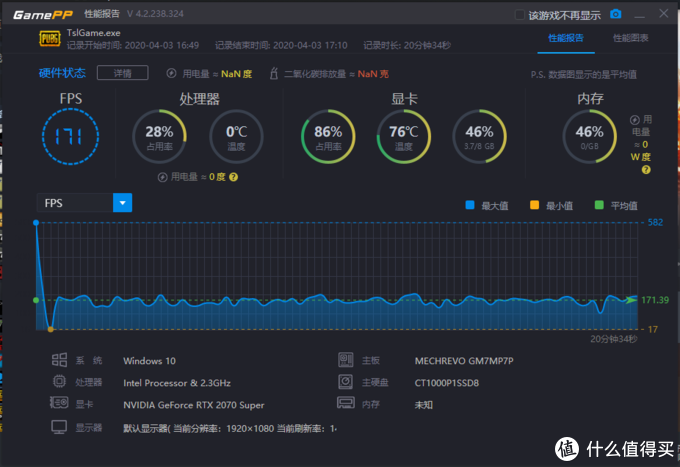The image size is (680, 467).
Task: Click the motherboard icon beside 主板
Action: pos(346,360)
